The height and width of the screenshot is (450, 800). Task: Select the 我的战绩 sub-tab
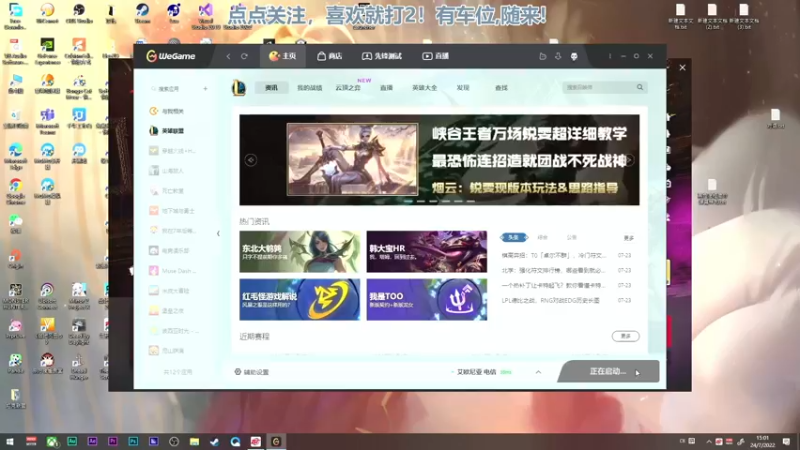(x=310, y=88)
